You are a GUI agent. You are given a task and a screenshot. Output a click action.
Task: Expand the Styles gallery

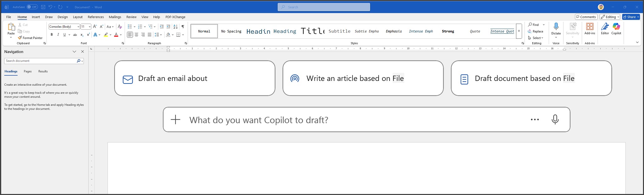[519, 31]
